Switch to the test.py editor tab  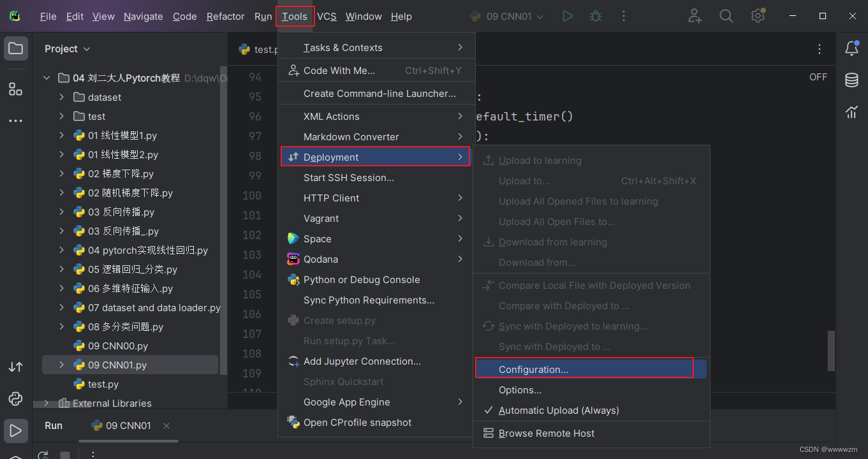point(258,49)
